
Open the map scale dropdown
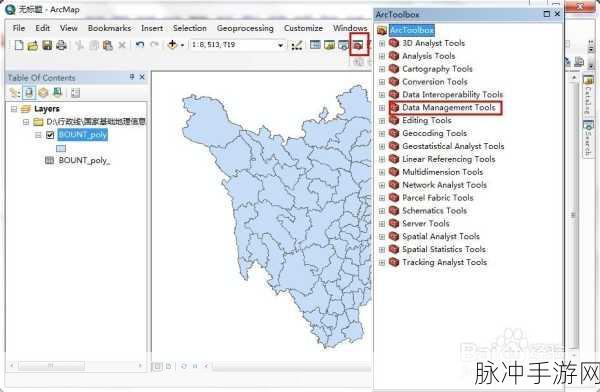pos(280,45)
